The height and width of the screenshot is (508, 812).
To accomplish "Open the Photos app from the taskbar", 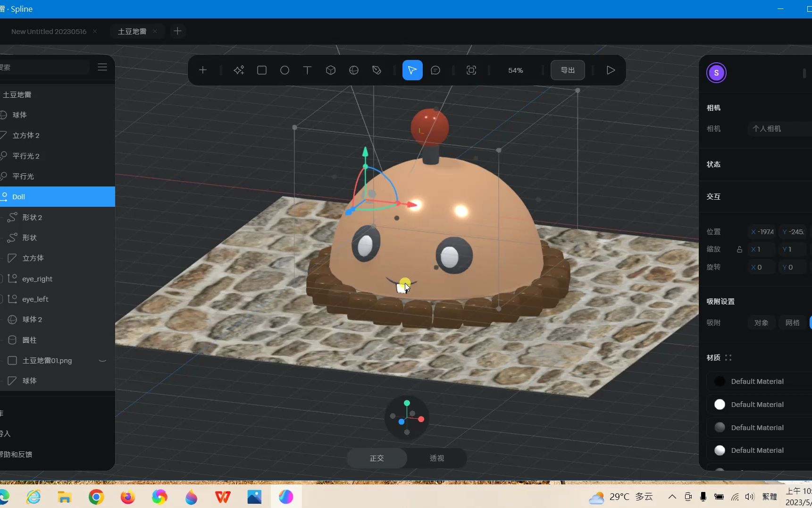I will click(x=254, y=497).
